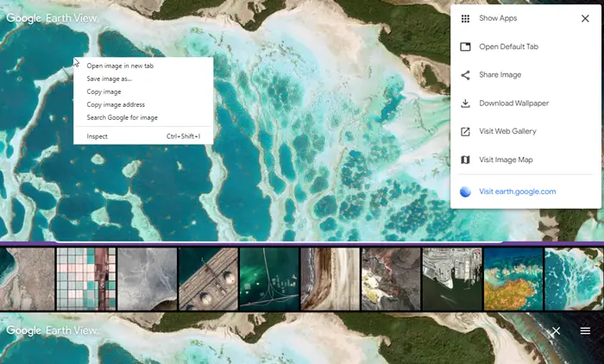Choose Copy image address
Viewport: 604px width, 364px height.
coord(116,104)
